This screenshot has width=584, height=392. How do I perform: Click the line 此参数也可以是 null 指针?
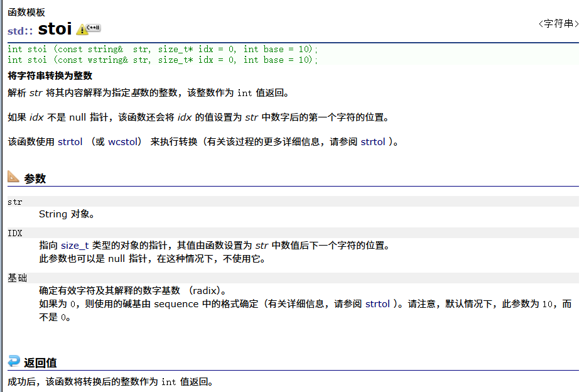pos(153,259)
